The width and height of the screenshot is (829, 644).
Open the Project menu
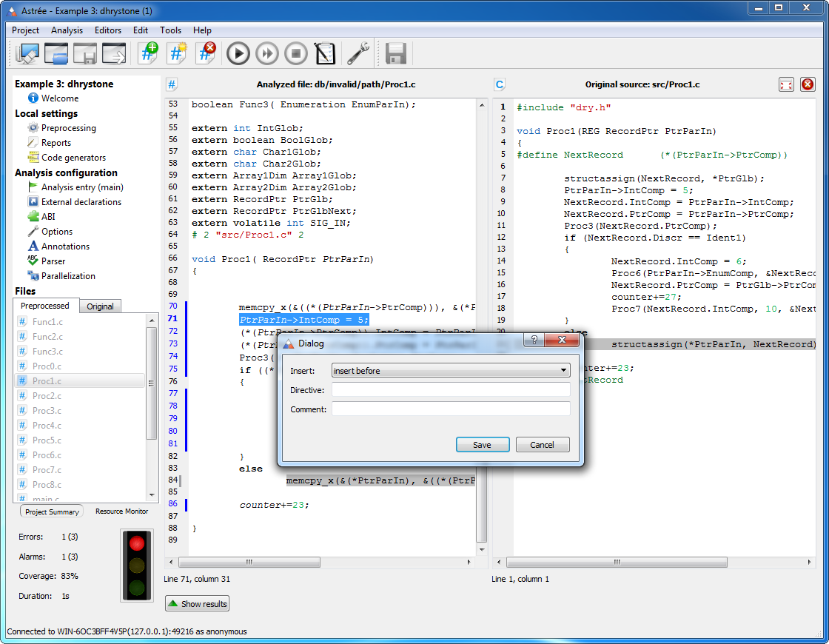(x=25, y=30)
